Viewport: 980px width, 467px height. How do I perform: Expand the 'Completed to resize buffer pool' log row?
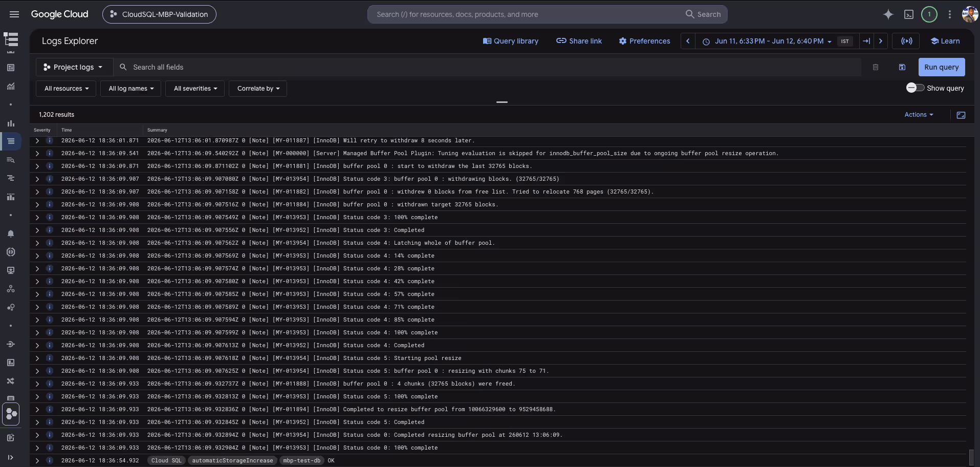(37, 409)
